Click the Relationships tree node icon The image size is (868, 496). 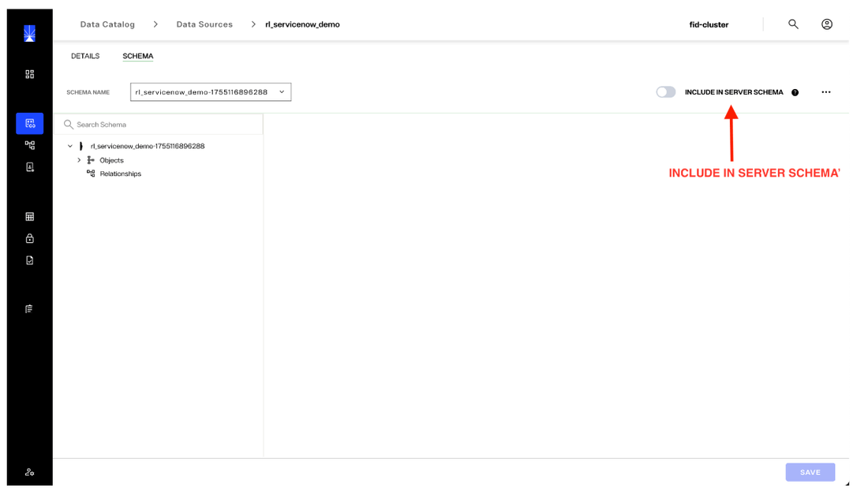91,173
